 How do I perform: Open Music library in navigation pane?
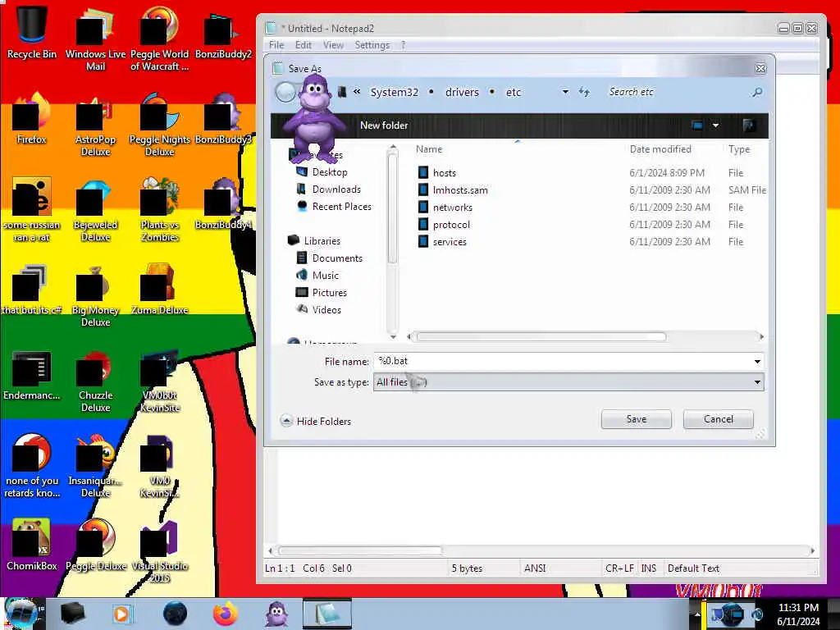tap(325, 275)
